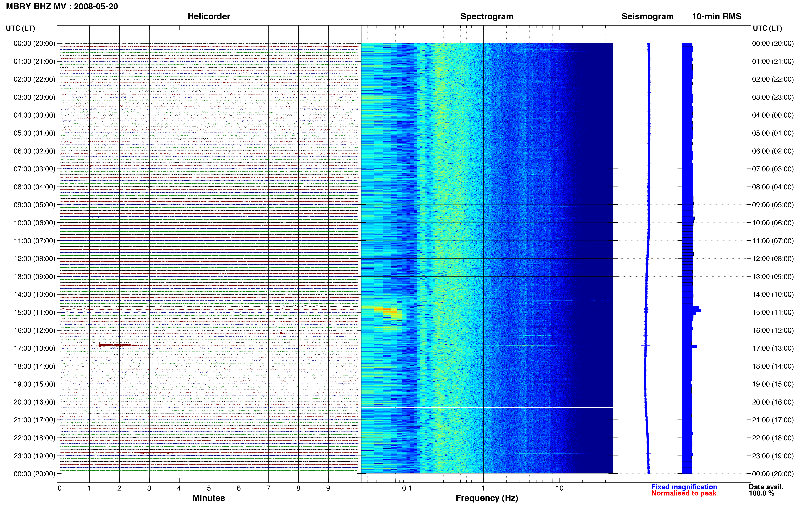Click RMS-side time label '22:00 (18:00)'

(x=773, y=438)
